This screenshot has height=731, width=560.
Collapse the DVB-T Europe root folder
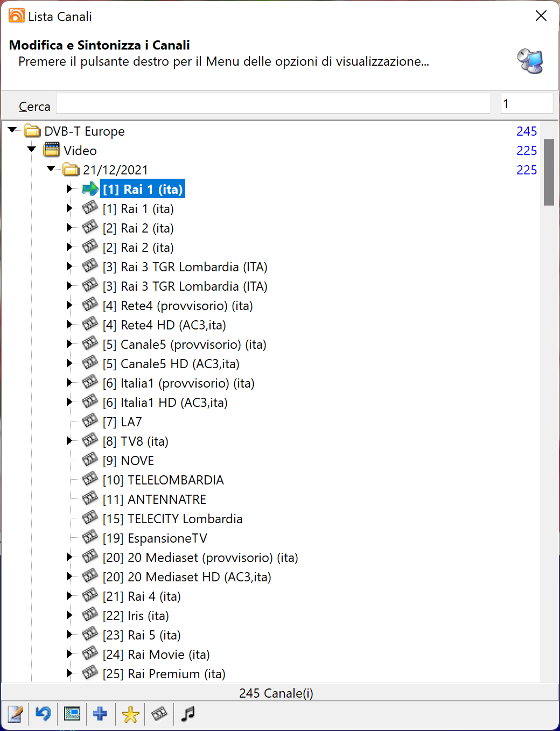(x=12, y=130)
